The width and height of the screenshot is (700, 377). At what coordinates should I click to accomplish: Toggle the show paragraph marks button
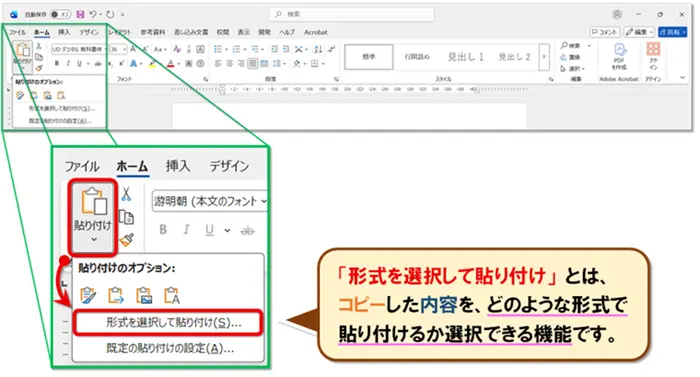(x=331, y=49)
